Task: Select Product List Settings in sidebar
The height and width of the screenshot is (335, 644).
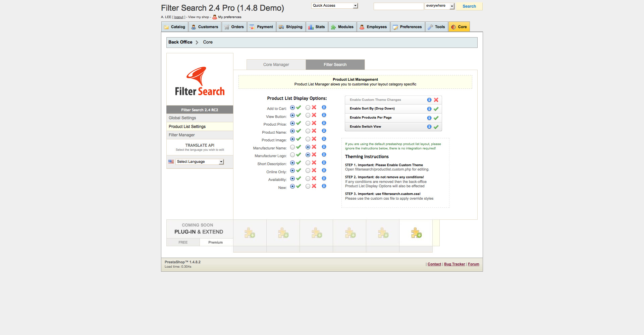Action: click(x=200, y=127)
